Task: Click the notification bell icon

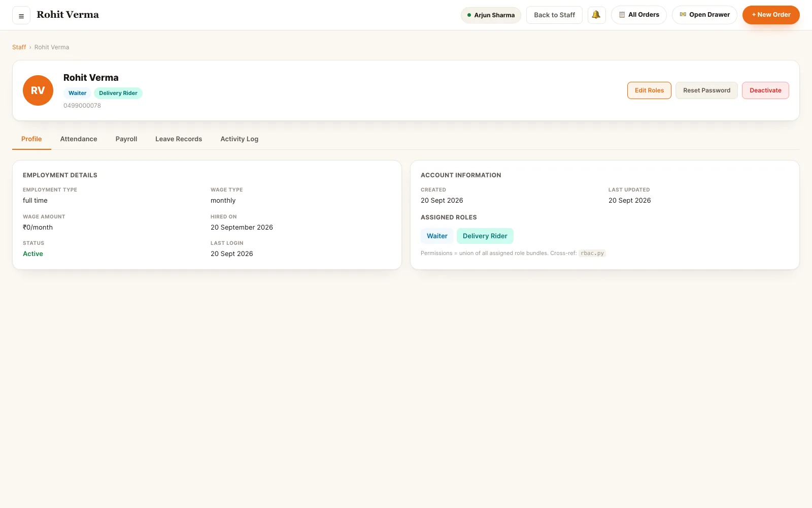Action: 596,15
